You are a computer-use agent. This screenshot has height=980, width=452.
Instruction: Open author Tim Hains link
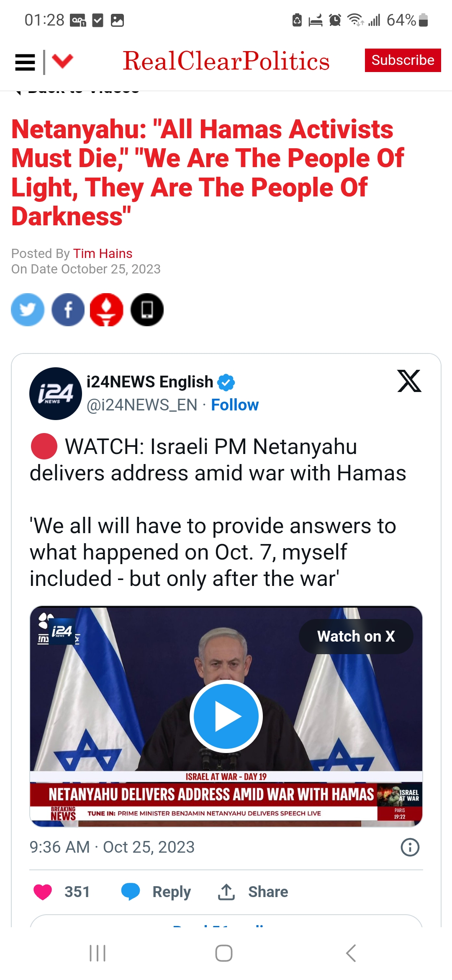click(103, 253)
